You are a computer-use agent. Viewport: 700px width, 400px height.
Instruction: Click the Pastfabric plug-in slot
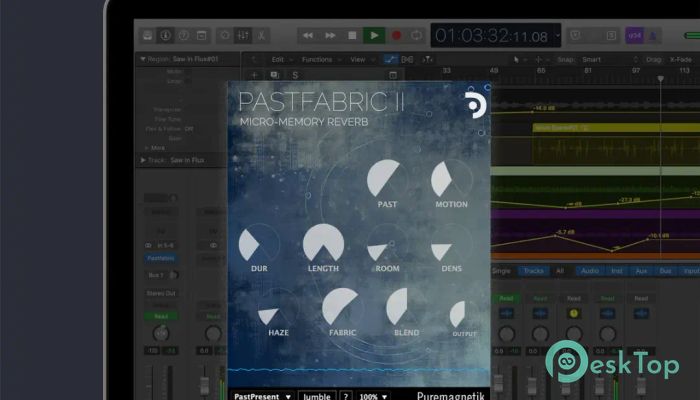(161, 258)
